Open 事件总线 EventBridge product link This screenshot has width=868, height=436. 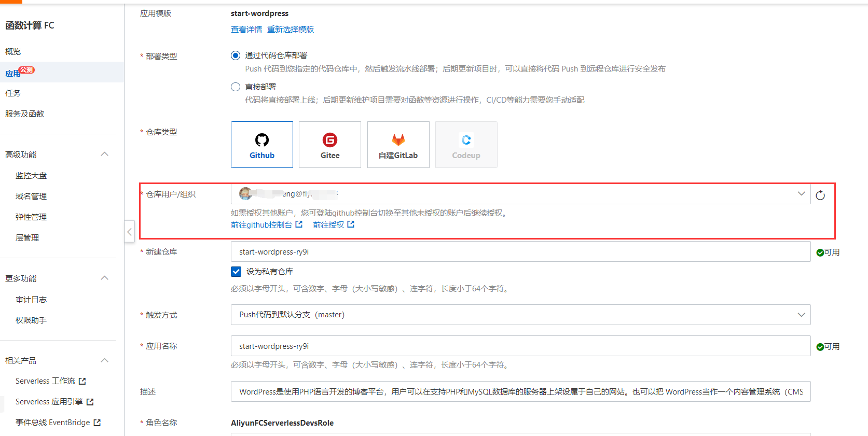[x=53, y=423]
